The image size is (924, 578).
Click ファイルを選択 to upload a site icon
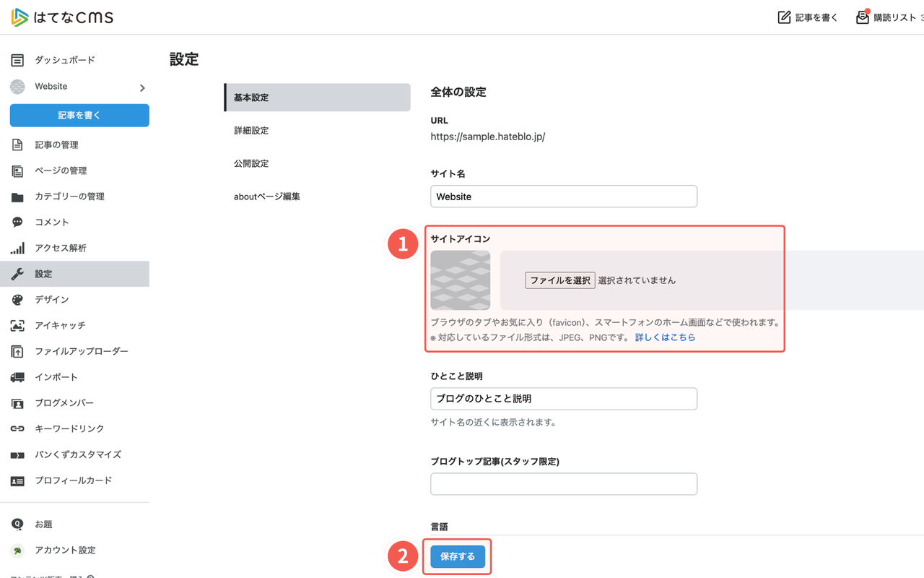[559, 280]
